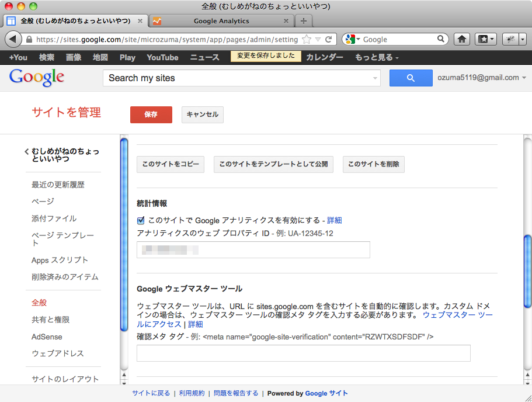Click 利用規約 footer link

(192, 393)
